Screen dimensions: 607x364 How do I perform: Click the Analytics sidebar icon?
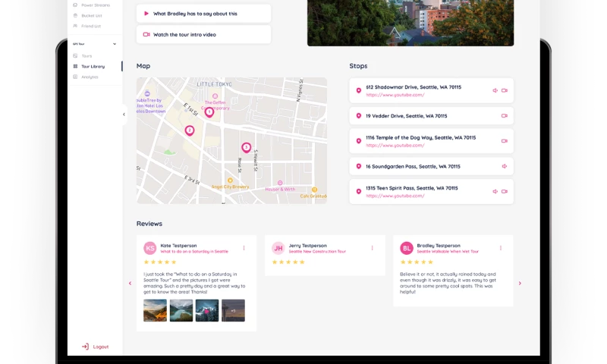point(75,77)
